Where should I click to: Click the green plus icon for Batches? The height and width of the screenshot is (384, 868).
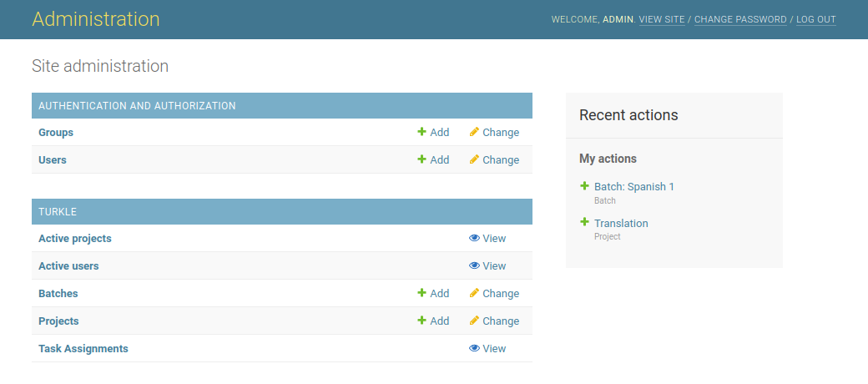point(421,293)
